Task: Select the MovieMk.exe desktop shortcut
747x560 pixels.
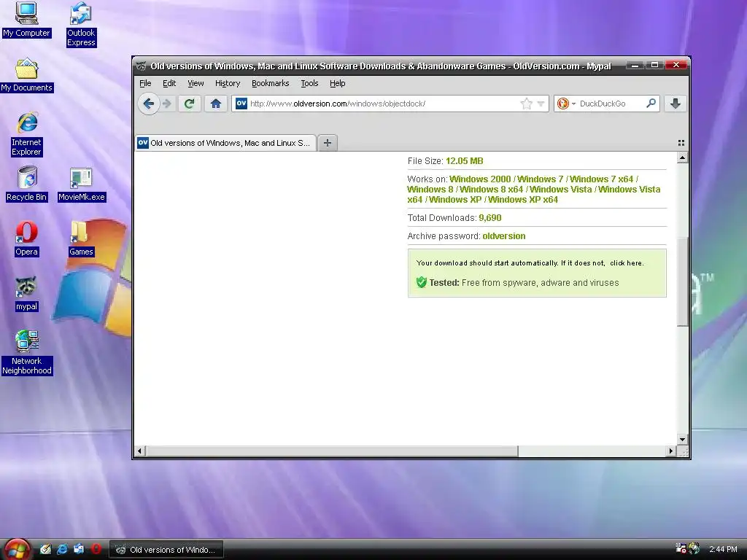Action: point(81,184)
